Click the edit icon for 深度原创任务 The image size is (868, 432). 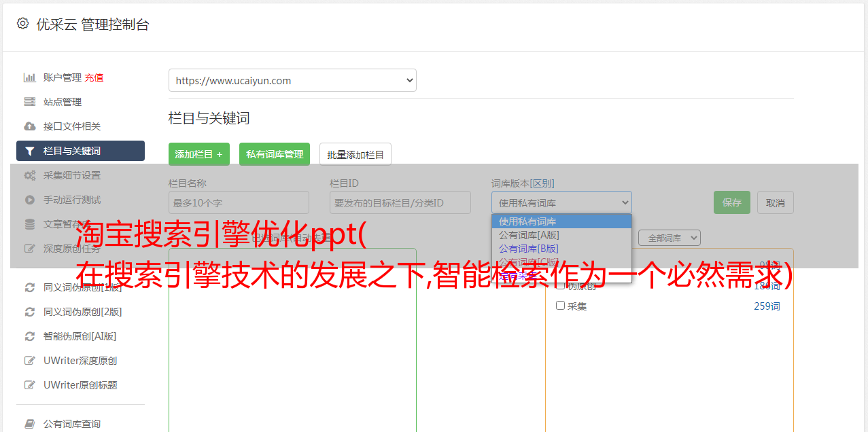(30, 249)
